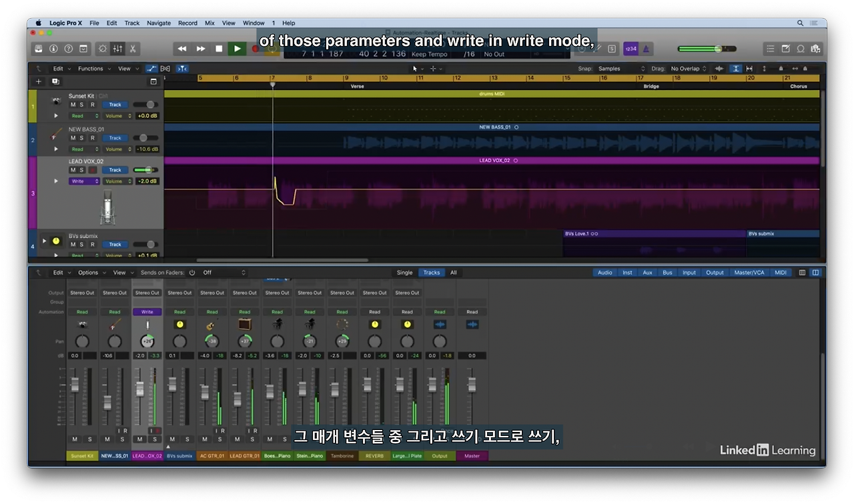854x504 pixels.
Task: Toggle the Metronome button
Action: pyautogui.click(x=646, y=49)
